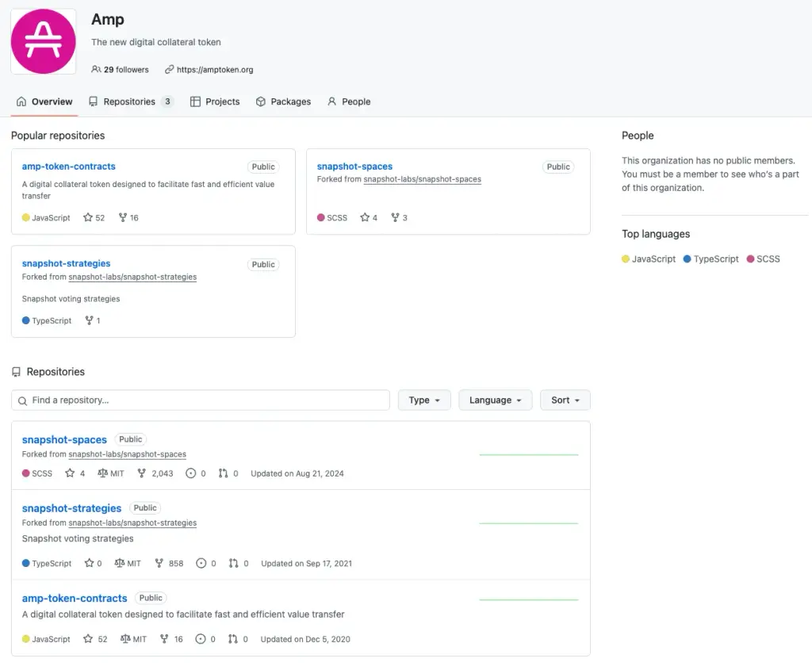The image size is (812, 666).
Task: Open the snapshot-spaces popular repository card title
Action: [354, 166]
